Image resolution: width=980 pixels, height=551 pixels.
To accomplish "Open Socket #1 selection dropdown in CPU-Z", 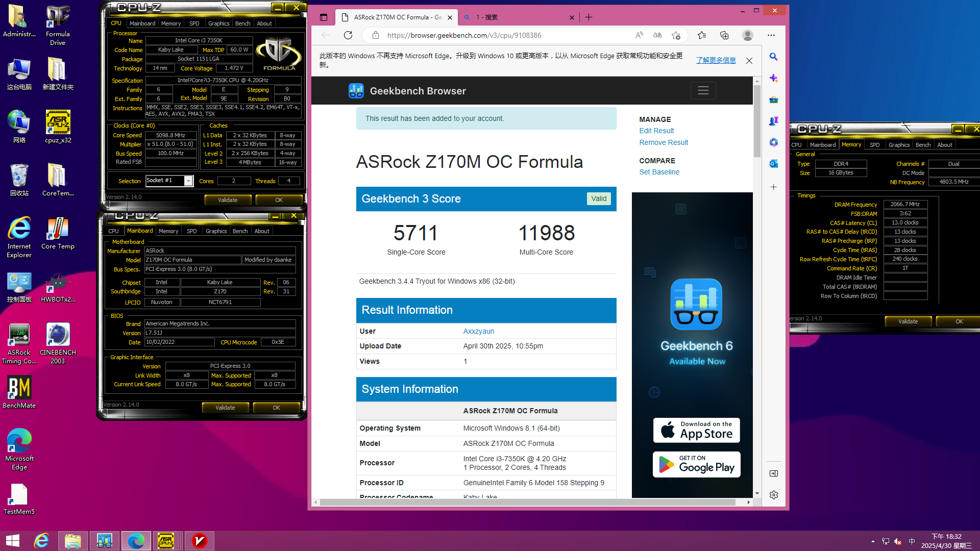I will [188, 181].
